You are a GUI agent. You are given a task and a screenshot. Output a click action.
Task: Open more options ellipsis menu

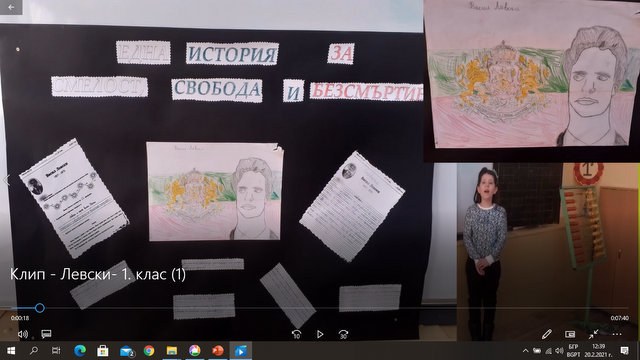click(617, 334)
